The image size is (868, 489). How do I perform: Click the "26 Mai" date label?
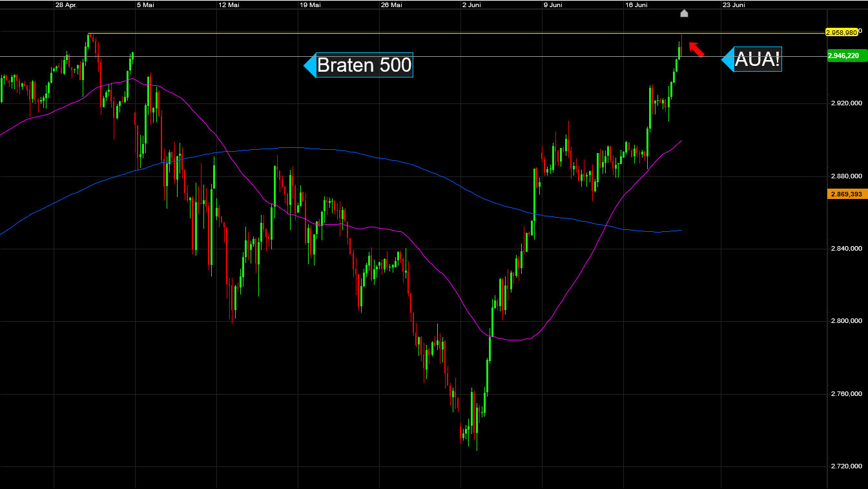[x=391, y=5]
